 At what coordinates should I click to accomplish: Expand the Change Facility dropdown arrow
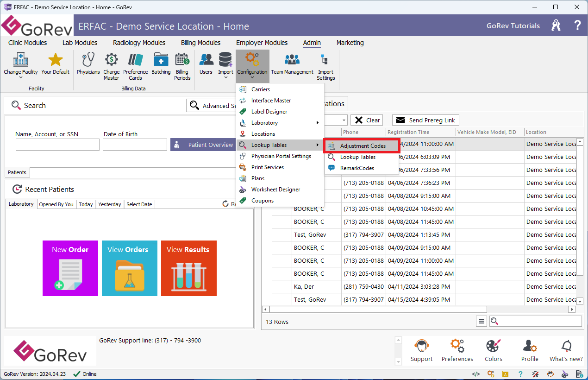(21, 78)
